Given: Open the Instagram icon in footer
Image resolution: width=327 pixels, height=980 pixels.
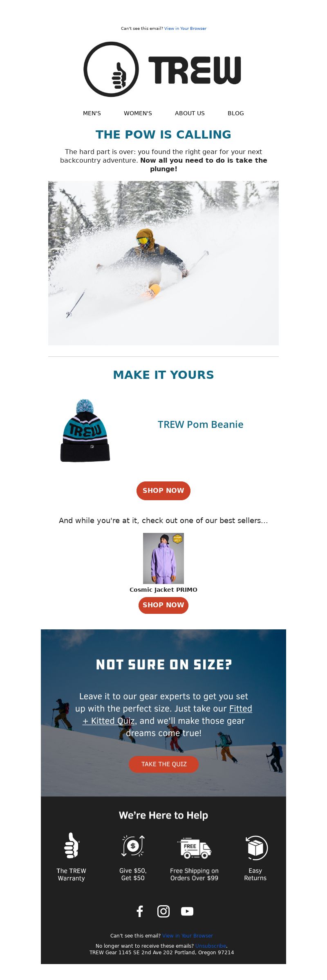Looking at the screenshot, I should point(163,911).
